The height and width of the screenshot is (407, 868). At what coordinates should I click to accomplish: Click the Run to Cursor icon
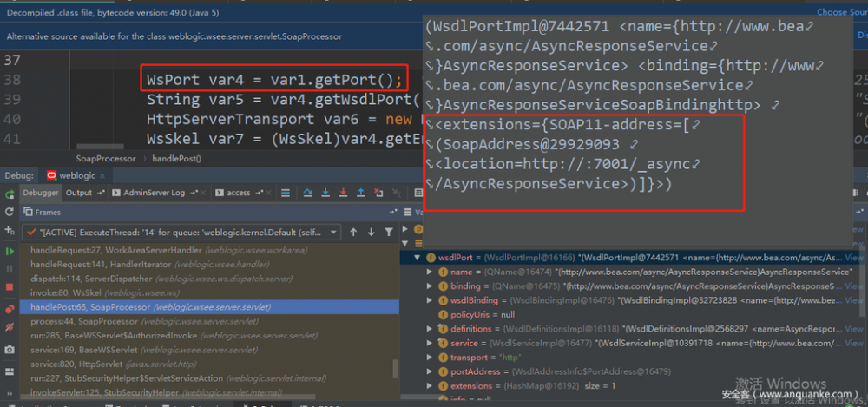[x=397, y=193]
